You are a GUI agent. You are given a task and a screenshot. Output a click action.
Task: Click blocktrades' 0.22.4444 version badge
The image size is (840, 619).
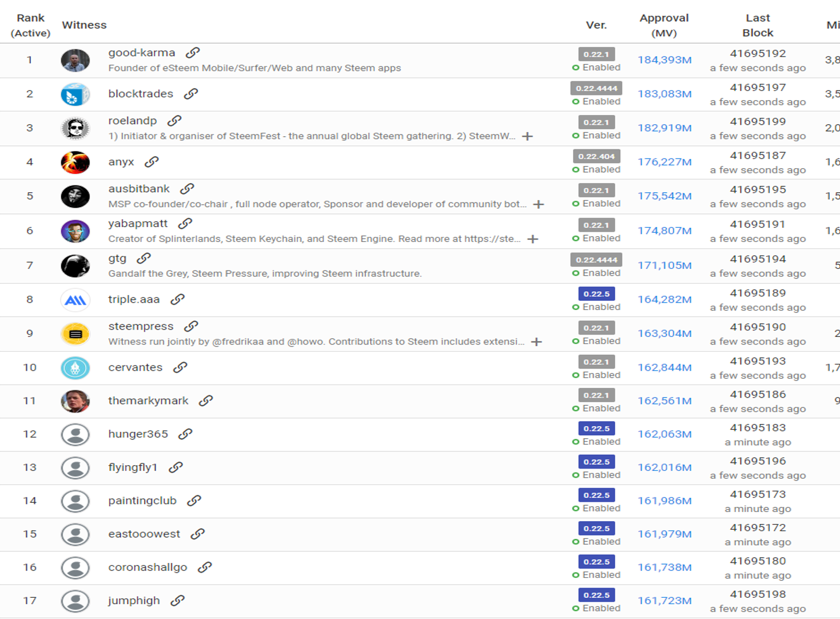596,88
